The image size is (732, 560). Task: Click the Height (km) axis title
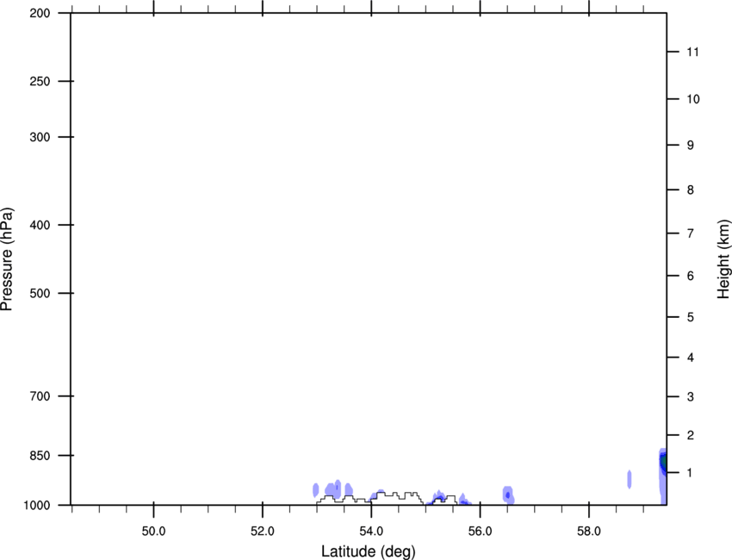723,259
